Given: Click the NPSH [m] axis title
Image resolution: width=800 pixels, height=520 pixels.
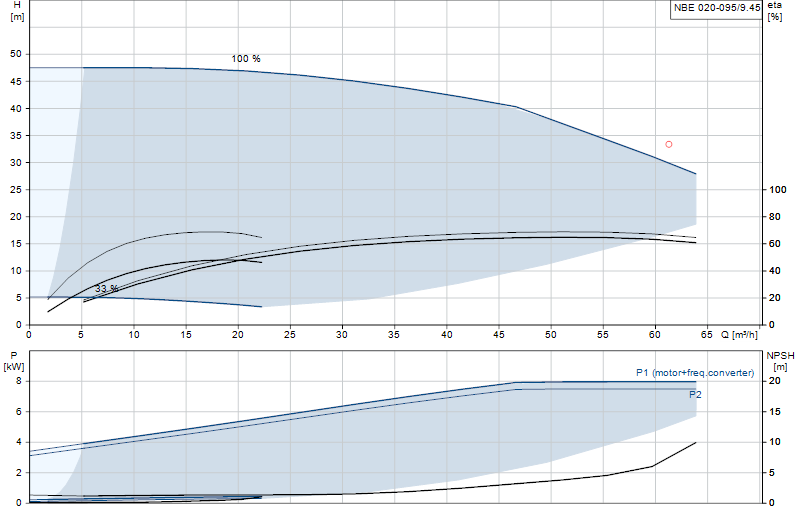Looking at the screenshot, I should 780,361.
